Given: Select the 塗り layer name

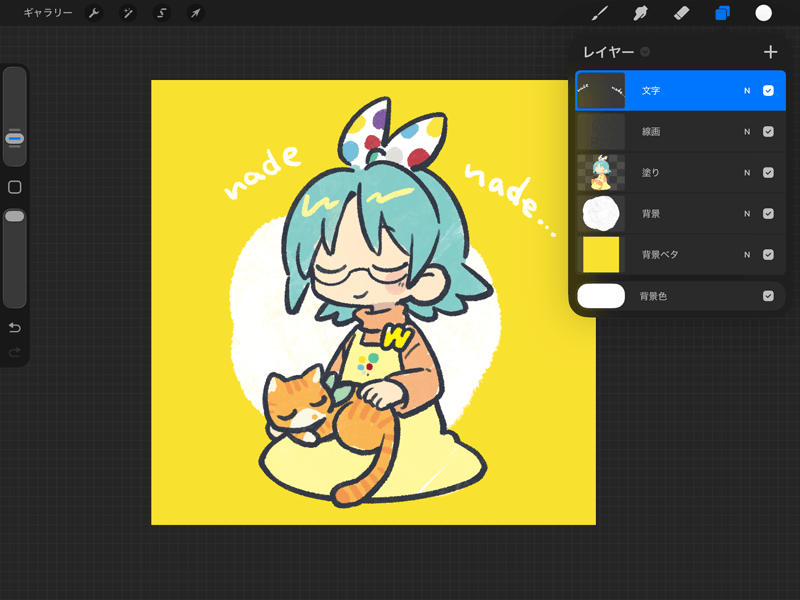Looking at the screenshot, I should [x=651, y=172].
